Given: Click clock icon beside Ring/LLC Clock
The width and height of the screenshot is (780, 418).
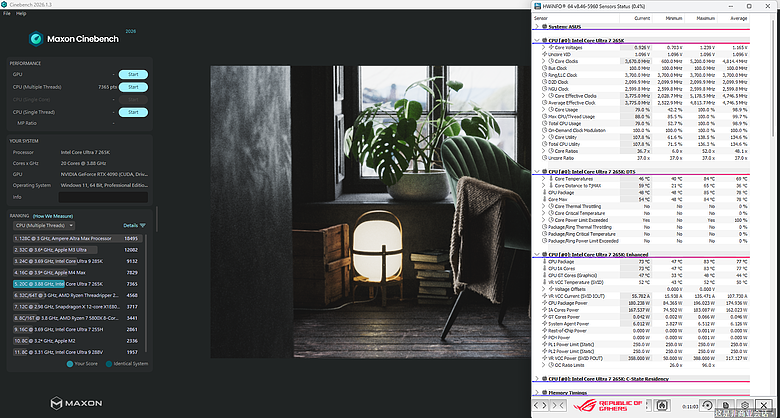Looking at the screenshot, I should pyautogui.click(x=544, y=75).
